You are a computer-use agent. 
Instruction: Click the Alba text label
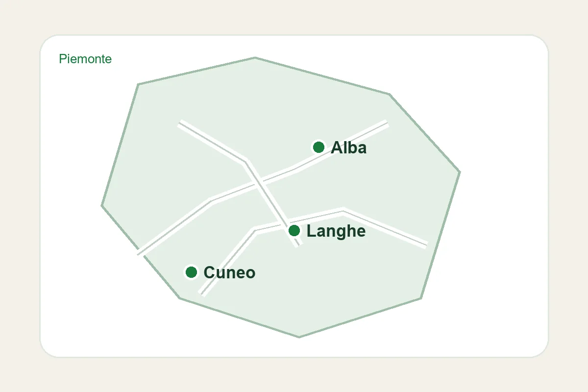point(348,147)
